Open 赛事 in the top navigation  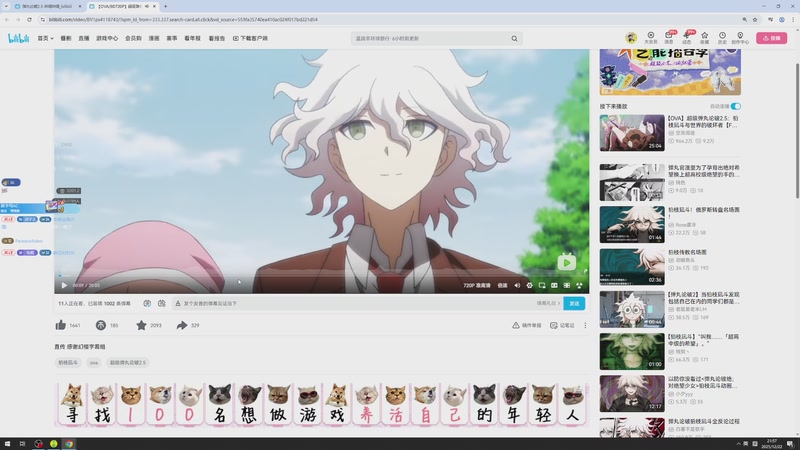coord(172,38)
